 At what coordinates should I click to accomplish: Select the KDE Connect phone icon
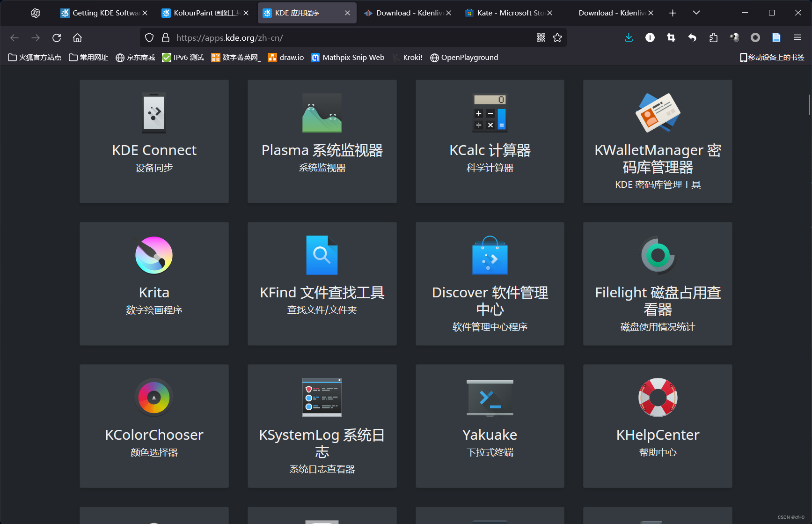[x=154, y=112]
